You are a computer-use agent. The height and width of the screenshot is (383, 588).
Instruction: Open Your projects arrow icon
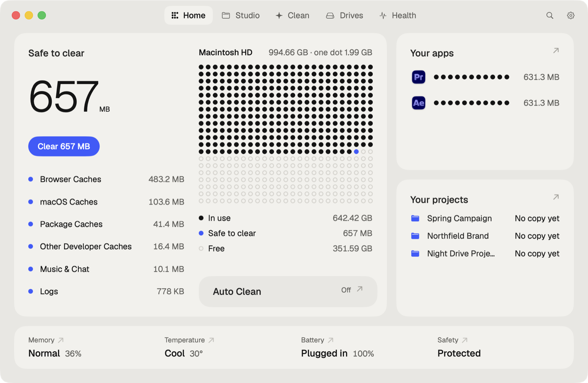point(556,197)
